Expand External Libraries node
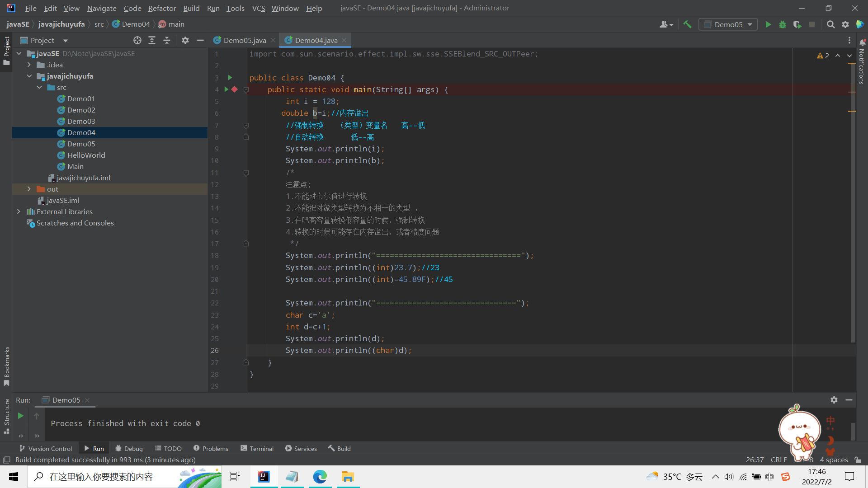 (x=19, y=211)
